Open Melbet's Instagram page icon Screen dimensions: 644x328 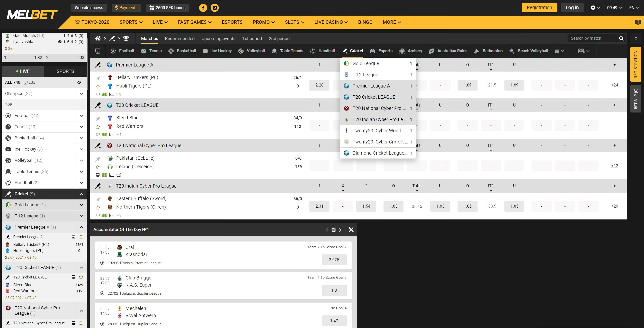tap(215, 8)
